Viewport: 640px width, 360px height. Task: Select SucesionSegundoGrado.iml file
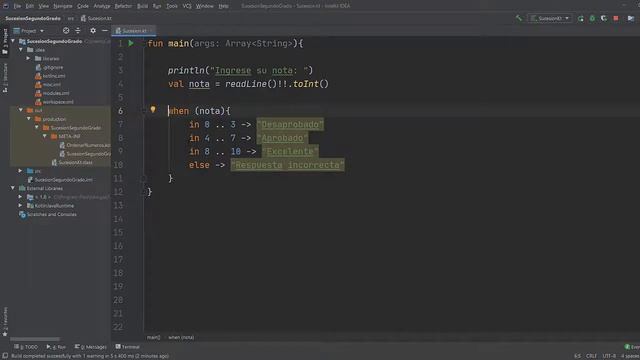click(60, 180)
